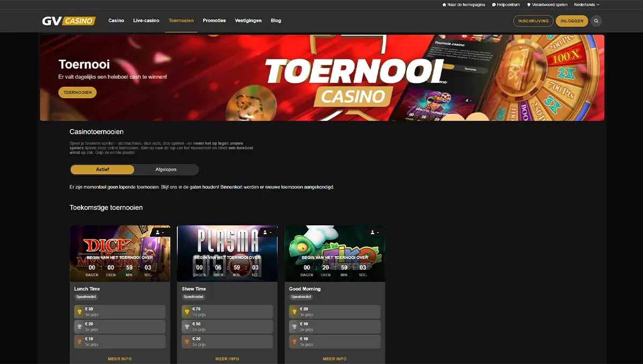The width and height of the screenshot is (643, 364).
Task: Open the Vestigingen menu item
Action: point(248,21)
